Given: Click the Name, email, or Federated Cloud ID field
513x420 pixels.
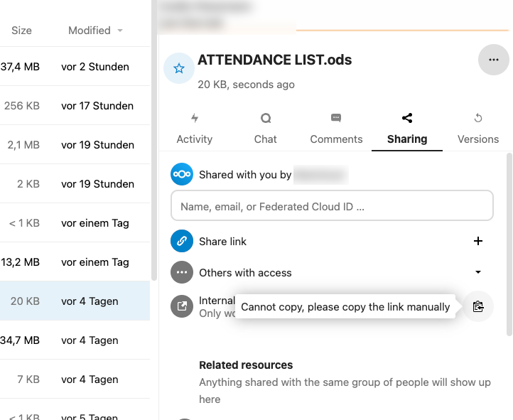Looking at the screenshot, I should coord(332,208).
